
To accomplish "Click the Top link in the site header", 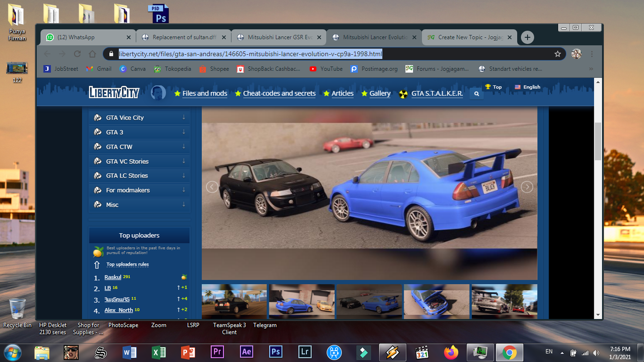I will pos(494,87).
